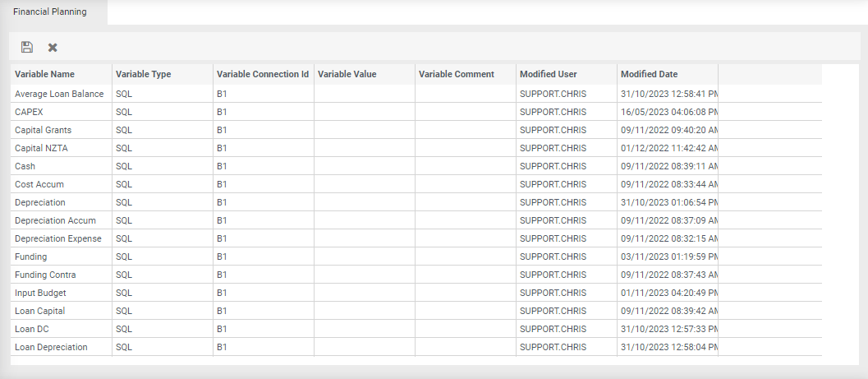Select the Funding Contra row

[x=45, y=275]
